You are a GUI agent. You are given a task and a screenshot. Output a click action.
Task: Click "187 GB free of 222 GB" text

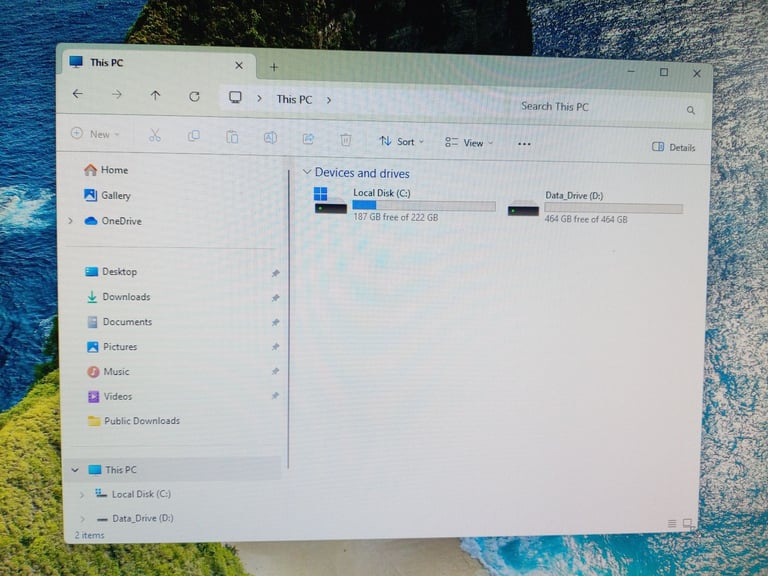396,217
